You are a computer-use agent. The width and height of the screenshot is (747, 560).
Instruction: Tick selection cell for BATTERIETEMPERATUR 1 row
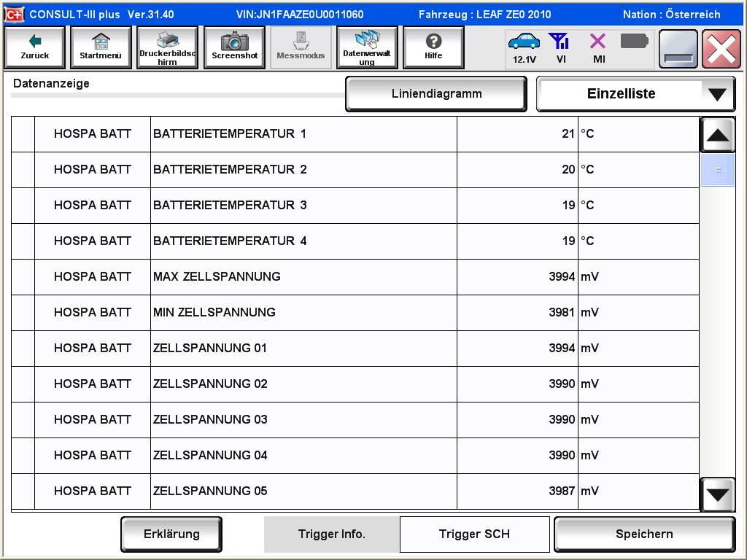(23, 134)
